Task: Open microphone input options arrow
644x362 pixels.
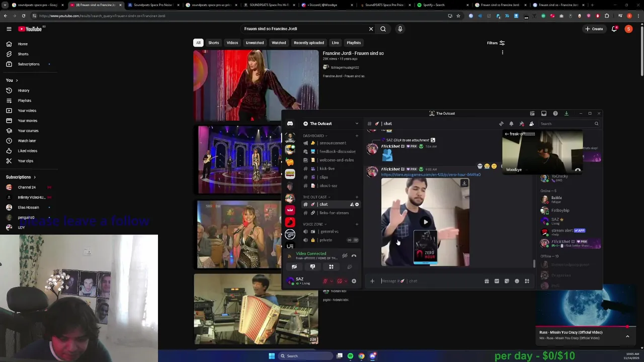Action: pyautogui.click(x=332, y=281)
